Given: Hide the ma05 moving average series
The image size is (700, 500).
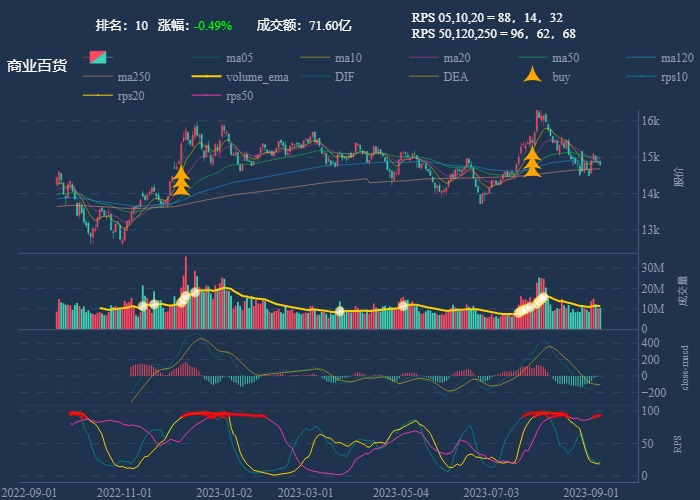Looking at the screenshot, I should coord(208,58).
